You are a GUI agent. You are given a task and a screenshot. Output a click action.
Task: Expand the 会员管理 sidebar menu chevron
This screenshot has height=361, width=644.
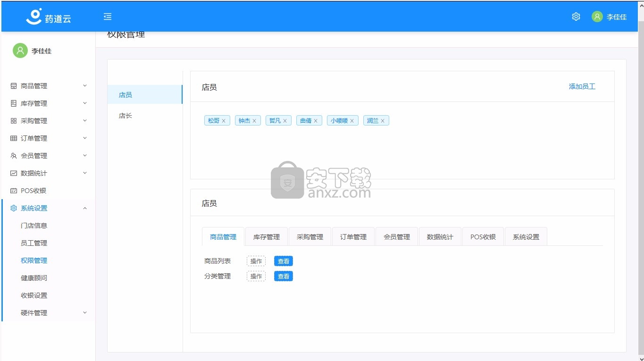point(85,155)
